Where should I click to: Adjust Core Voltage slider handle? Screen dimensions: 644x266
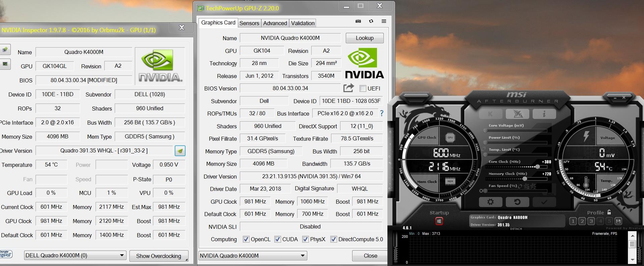485,130
